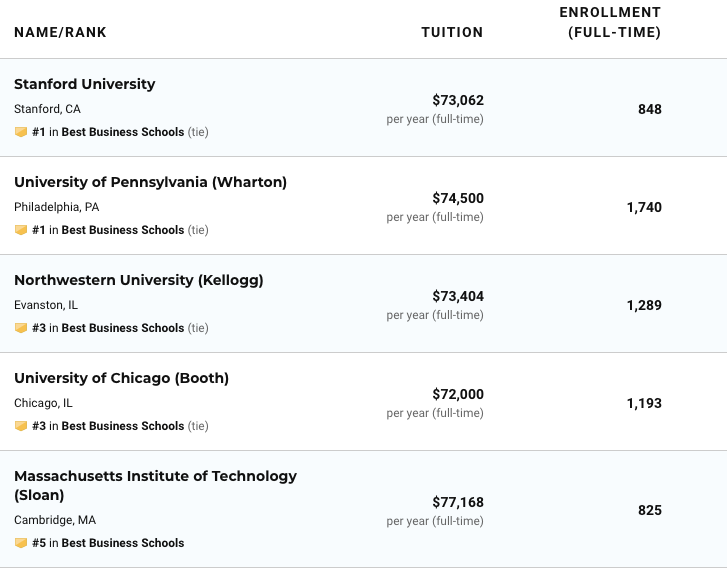Open University of Chicago (Booth) link
727x582 pixels.
click(121, 378)
